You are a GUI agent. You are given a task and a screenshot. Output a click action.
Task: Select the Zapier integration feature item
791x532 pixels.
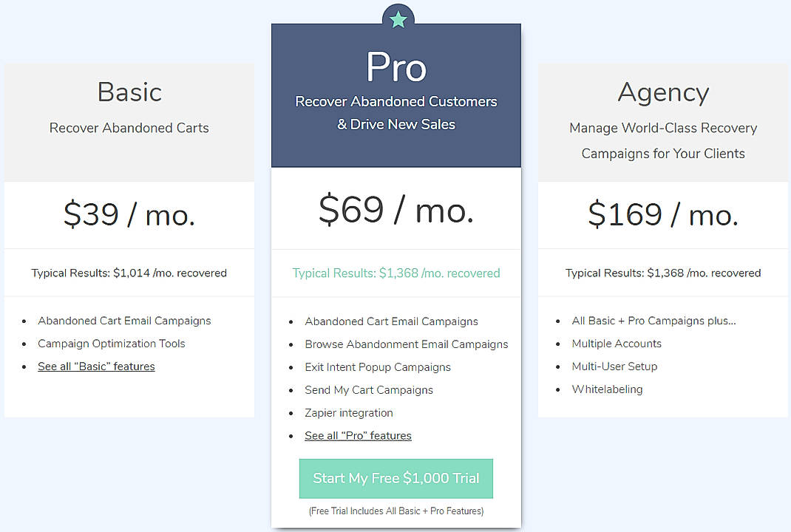point(348,413)
